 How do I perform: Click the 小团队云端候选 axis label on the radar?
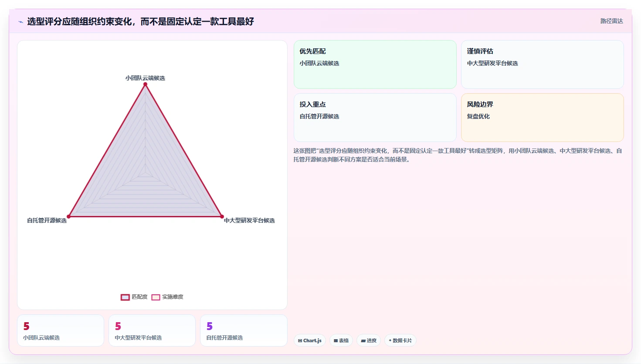[145, 78]
